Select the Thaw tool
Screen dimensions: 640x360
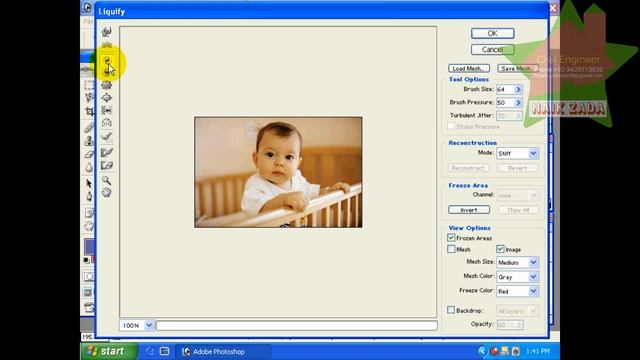coord(107,165)
